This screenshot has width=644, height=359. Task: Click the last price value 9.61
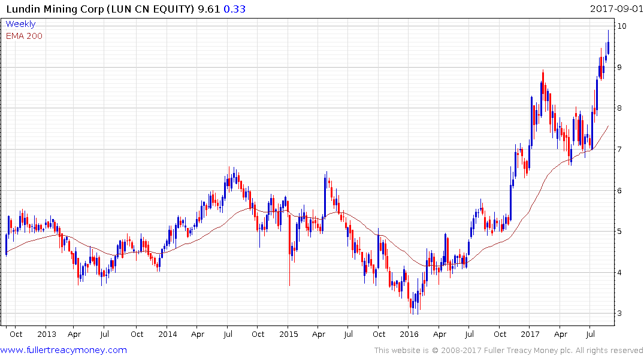pyautogui.click(x=209, y=8)
